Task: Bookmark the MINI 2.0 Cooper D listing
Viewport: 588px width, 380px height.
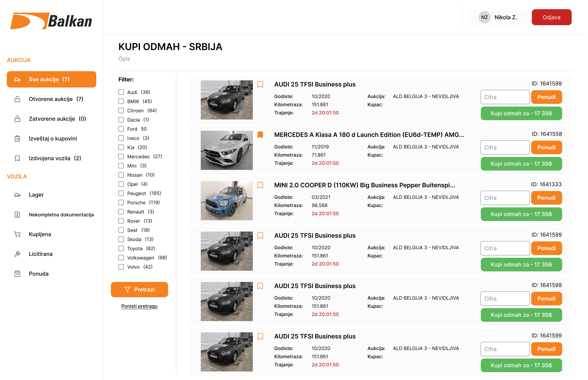Action: click(260, 185)
